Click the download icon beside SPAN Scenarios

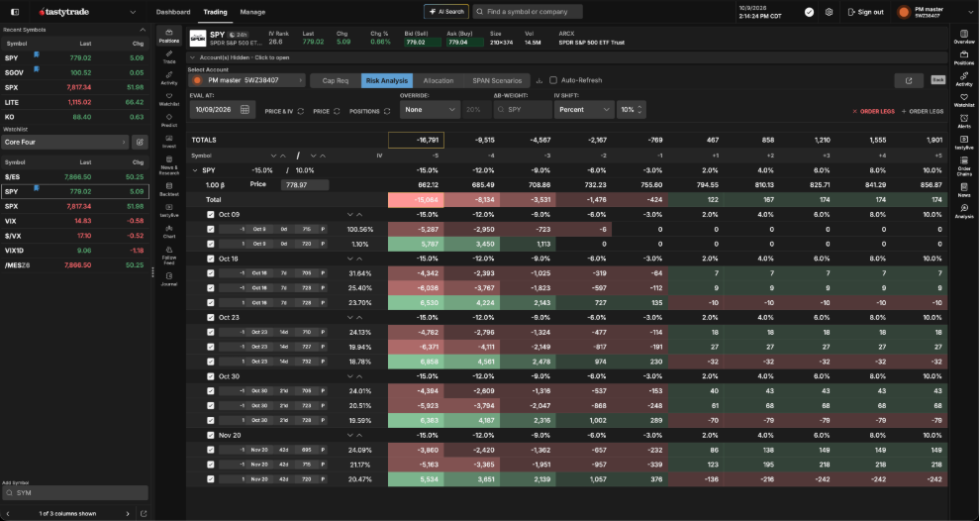539,80
